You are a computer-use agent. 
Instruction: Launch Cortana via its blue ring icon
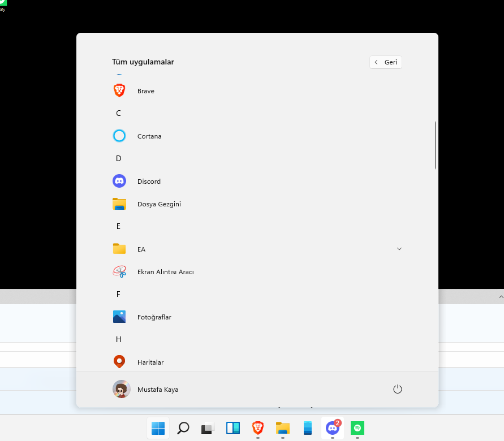119,136
